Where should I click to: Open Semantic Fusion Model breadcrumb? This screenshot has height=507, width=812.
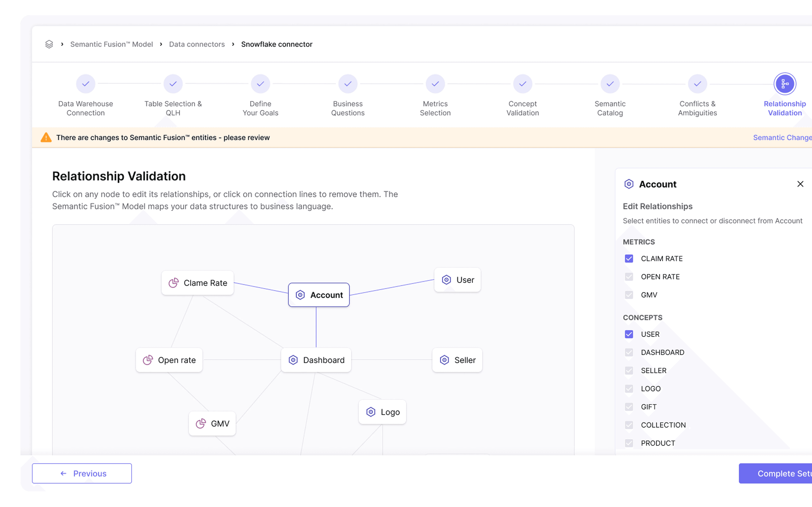(111, 44)
